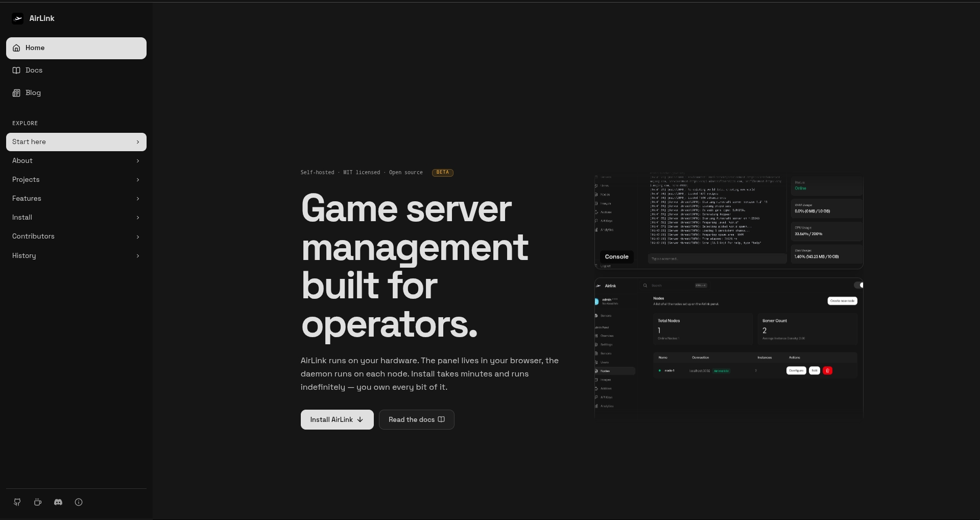Click the 'AirLink runs on your hardware' paragraph
This screenshot has width=980, height=520.
tap(429, 374)
